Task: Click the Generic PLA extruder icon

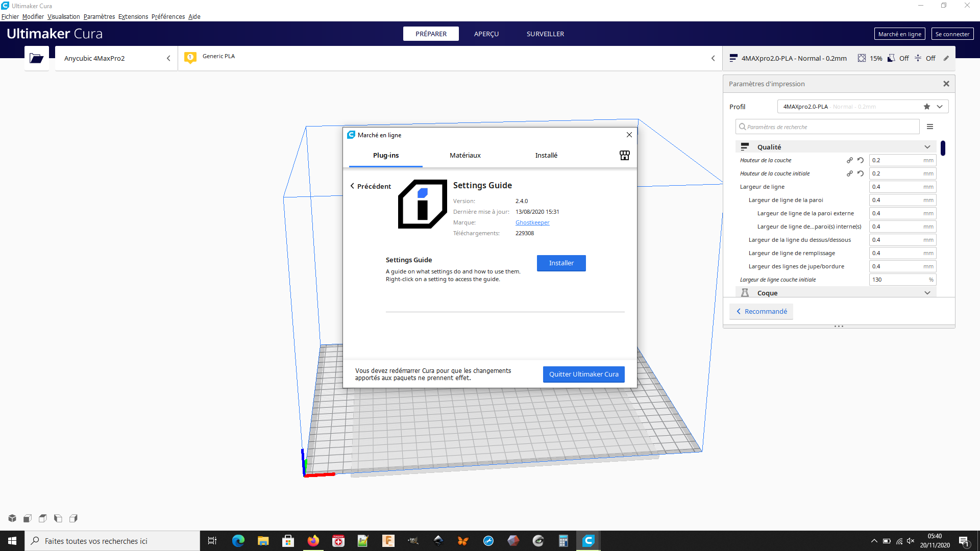Action: tap(190, 58)
